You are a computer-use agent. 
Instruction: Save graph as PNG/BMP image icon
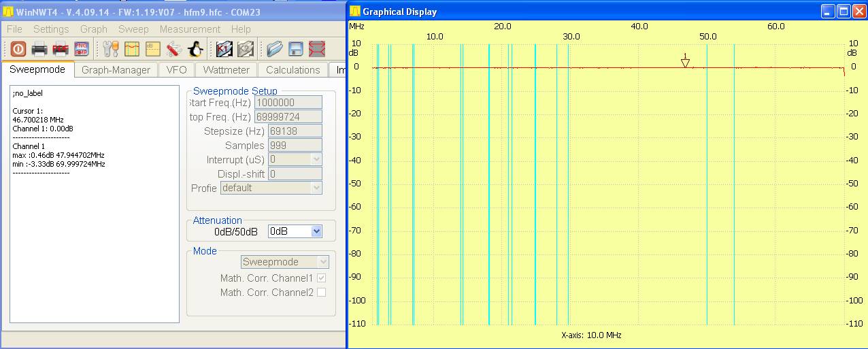pyautogui.click(x=82, y=49)
